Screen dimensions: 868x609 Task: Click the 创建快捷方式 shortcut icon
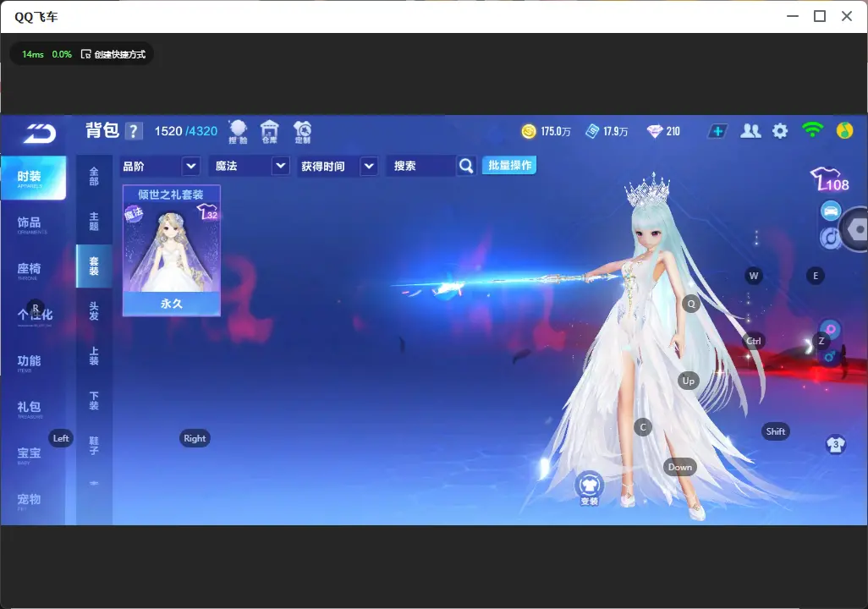coord(85,54)
